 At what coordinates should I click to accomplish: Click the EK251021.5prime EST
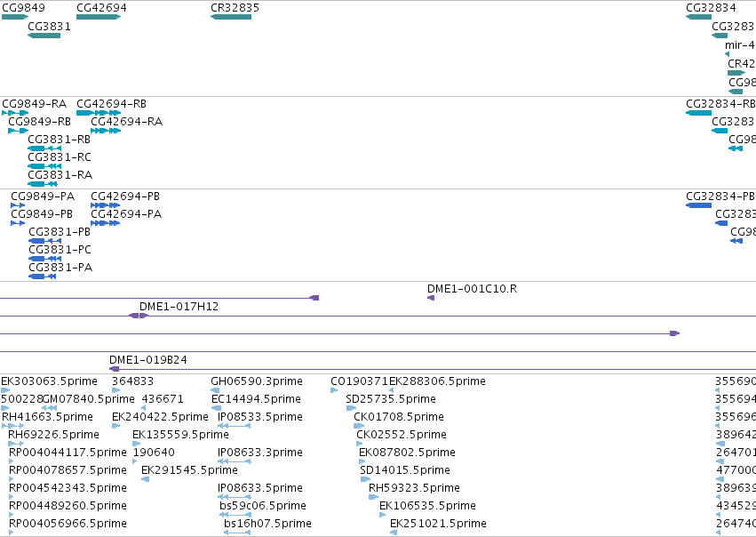click(x=394, y=533)
